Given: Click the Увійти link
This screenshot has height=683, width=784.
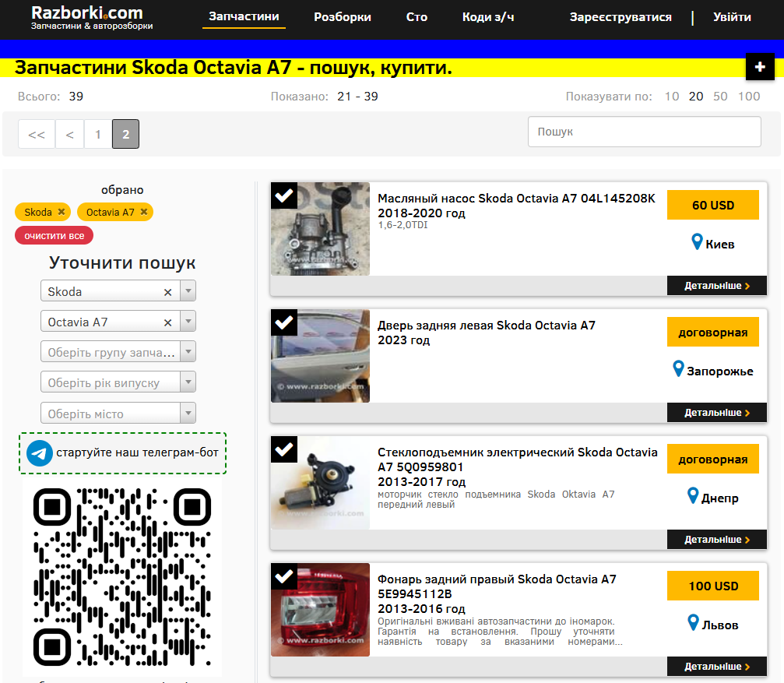Looking at the screenshot, I should [732, 17].
